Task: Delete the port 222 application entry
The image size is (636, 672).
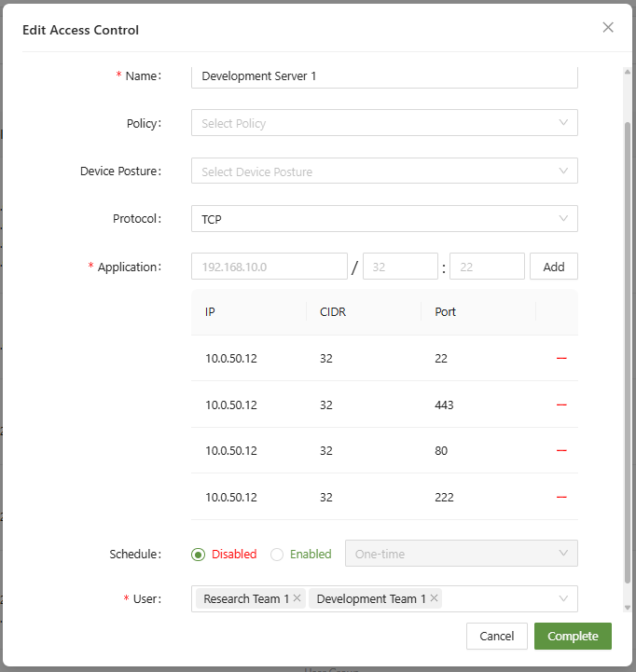Action: pos(561,497)
